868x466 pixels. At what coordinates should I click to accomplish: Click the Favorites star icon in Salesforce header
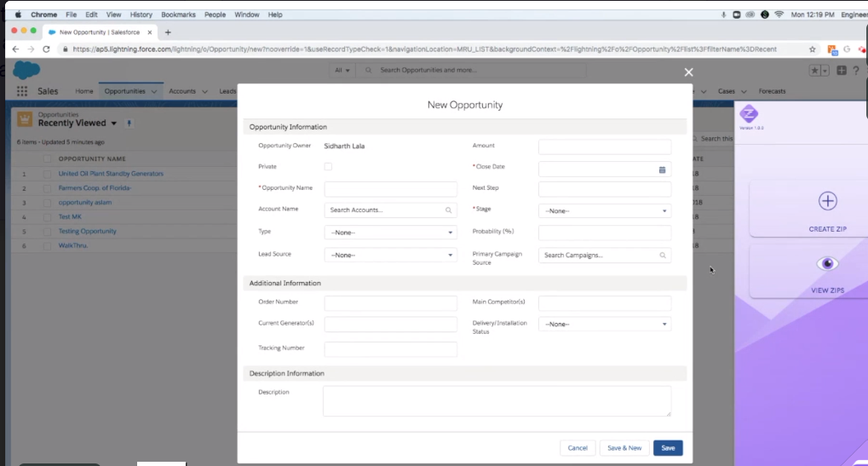[x=815, y=71]
